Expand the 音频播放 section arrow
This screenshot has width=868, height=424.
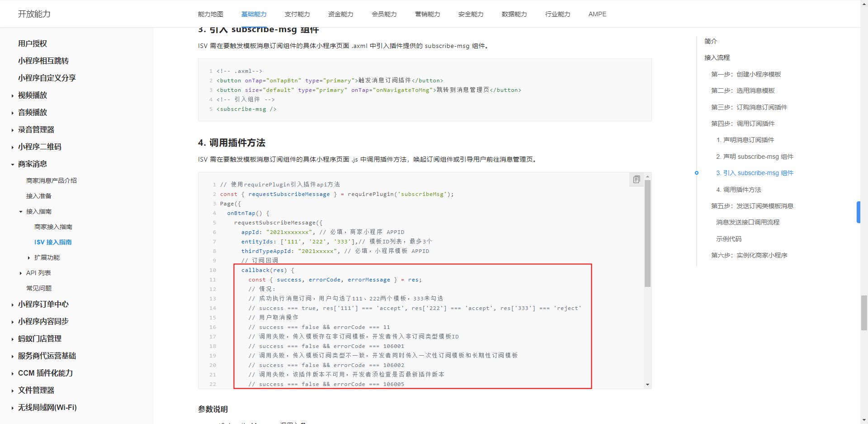point(12,113)
